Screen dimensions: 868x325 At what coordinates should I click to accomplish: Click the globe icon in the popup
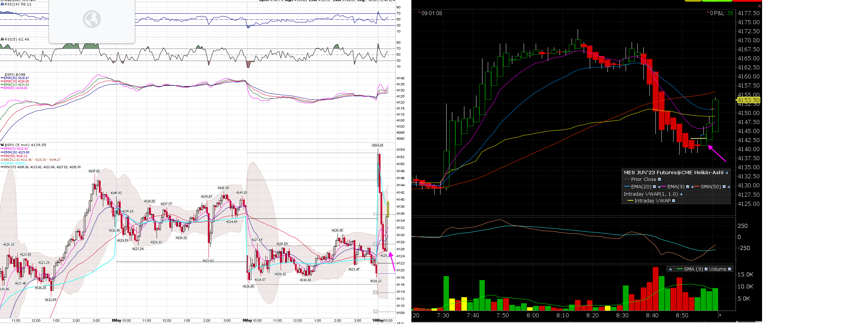92,19
